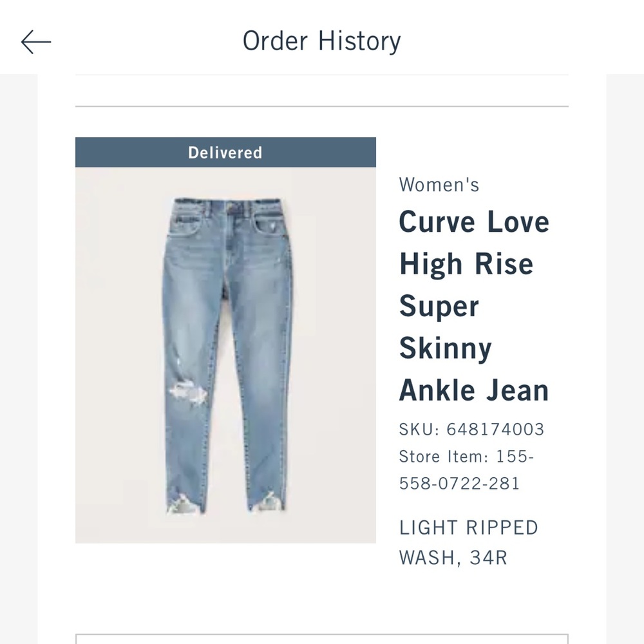Select the Curve Love text line
The image size is (644, 644).
475,221
